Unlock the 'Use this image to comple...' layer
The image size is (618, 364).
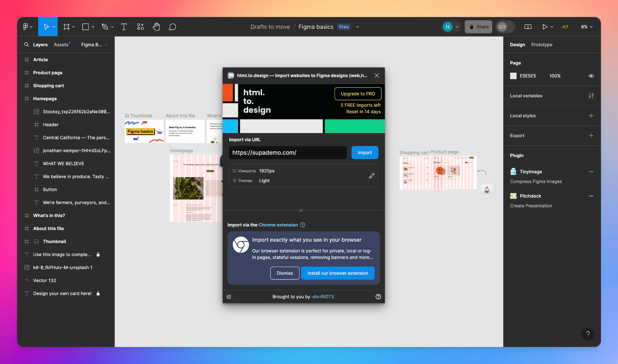(x=98, y=254)
